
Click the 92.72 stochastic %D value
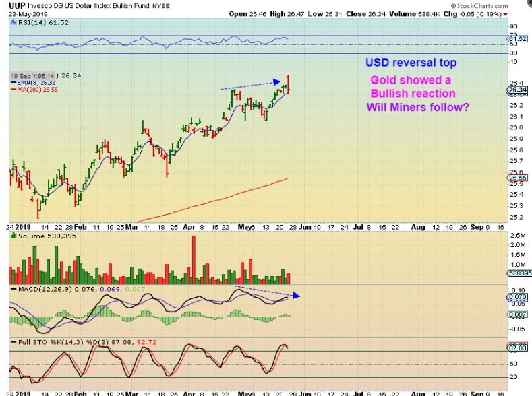pyautogui.click(x=146, y=342)
